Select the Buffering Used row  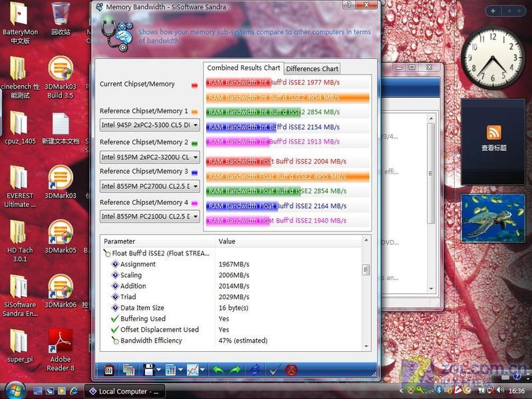[231, 319]
